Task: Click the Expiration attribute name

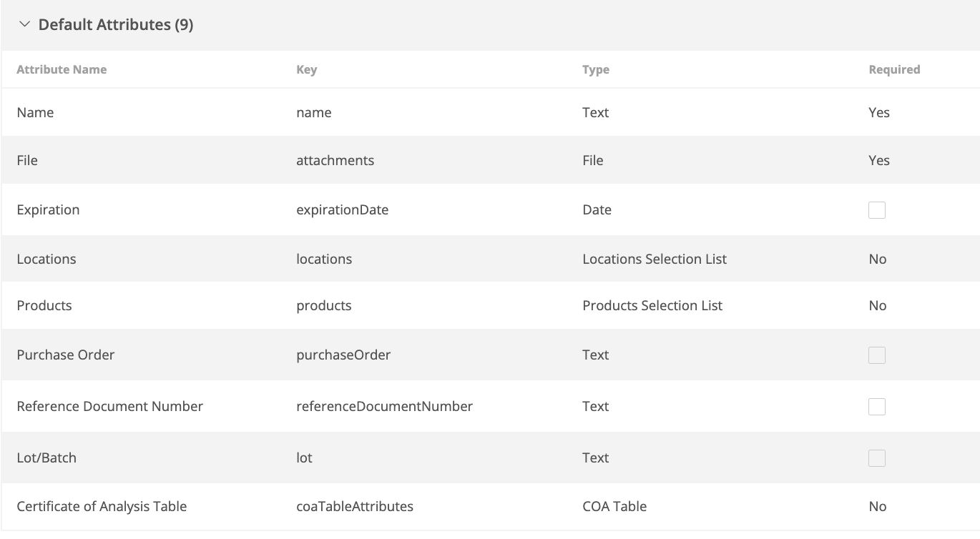Action: pos(48,209)
